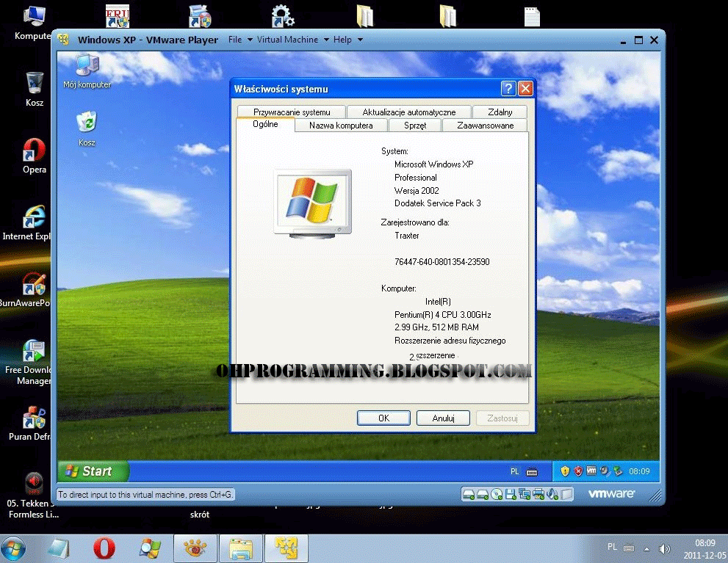Image resolution: width=728 pixels, height=563 pixels.
Task: Select the '05. Tekken' audio file on desktop
Action: (34, 495)
